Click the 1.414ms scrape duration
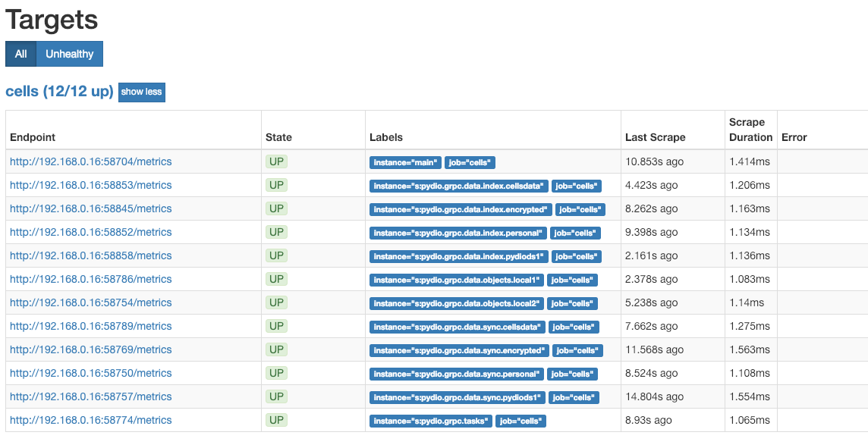Image resolution: width=868 pixels, height=448 pixels. (750, 161)
